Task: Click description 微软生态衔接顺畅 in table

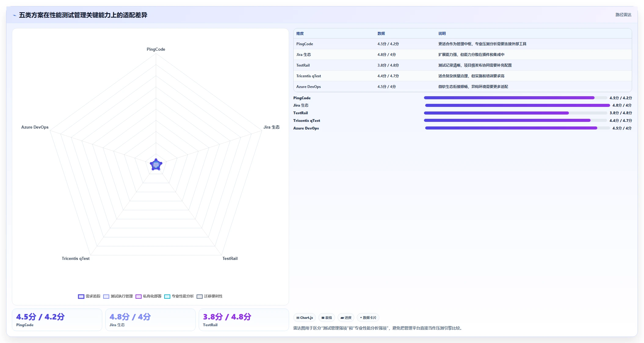Action: tap(473, 87)
